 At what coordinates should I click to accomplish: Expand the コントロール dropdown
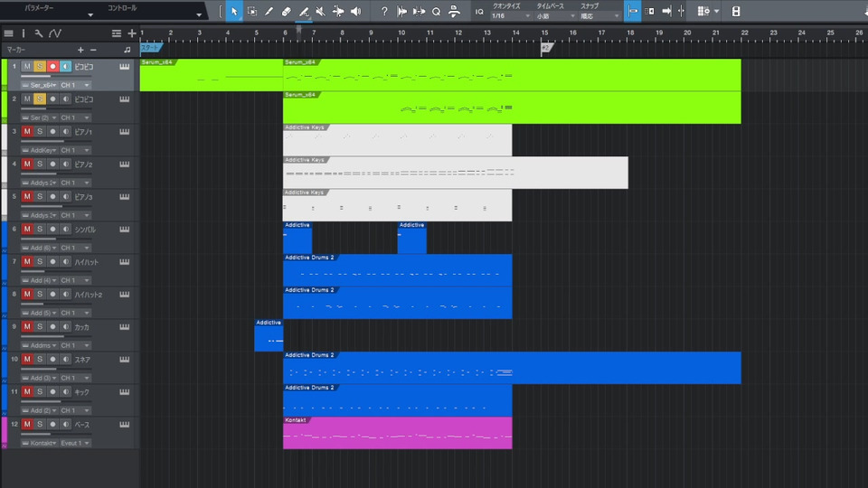point(199,15)
